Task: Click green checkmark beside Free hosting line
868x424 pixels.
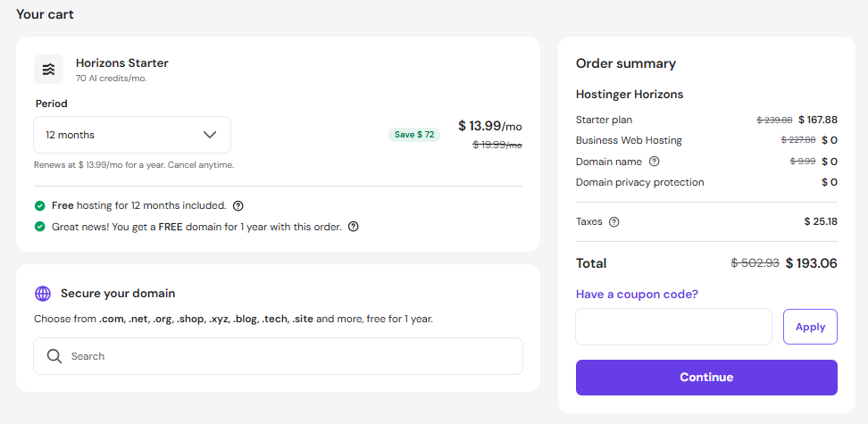Action: 39,206
